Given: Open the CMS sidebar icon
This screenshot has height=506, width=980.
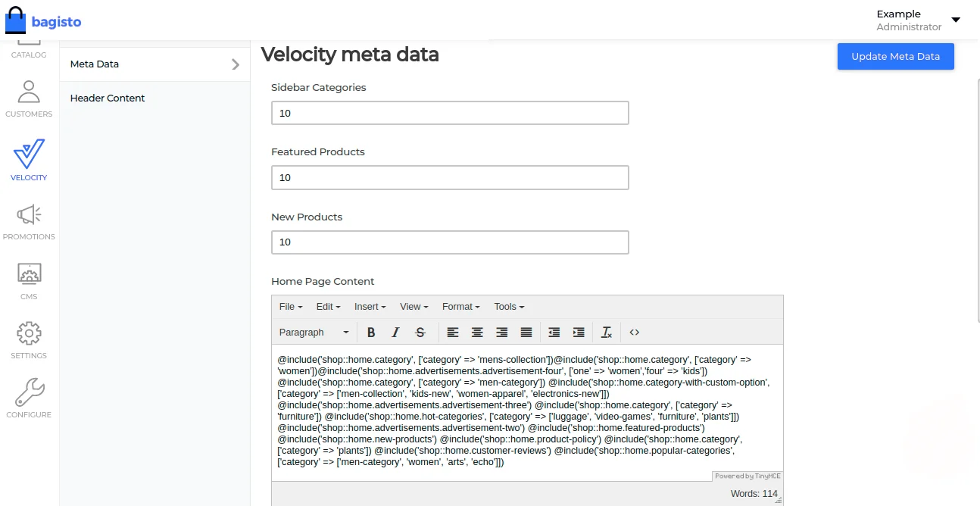Looking at the screenshot, I should [x=29, y=275].
